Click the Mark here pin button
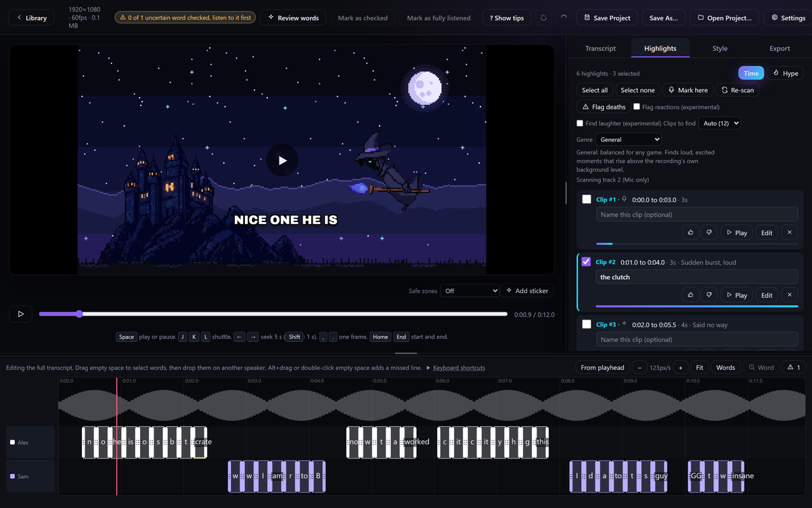The width and height of the screenshot is (812, 508). (x=687, y=90)
